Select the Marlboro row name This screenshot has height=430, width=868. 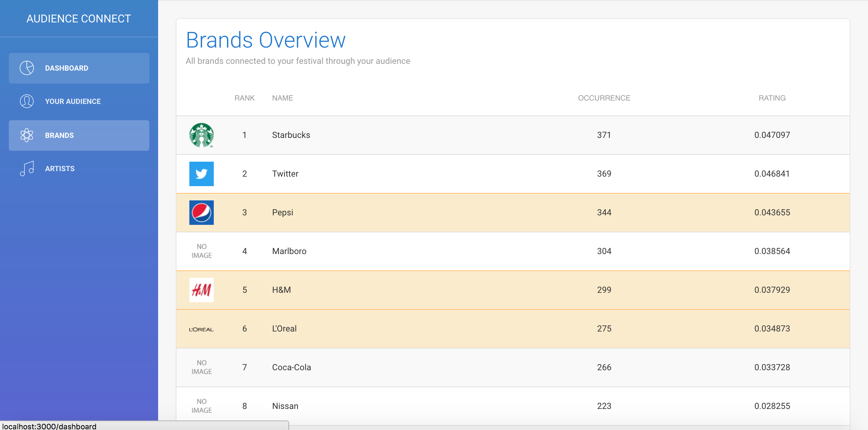(x=289, y=251)
